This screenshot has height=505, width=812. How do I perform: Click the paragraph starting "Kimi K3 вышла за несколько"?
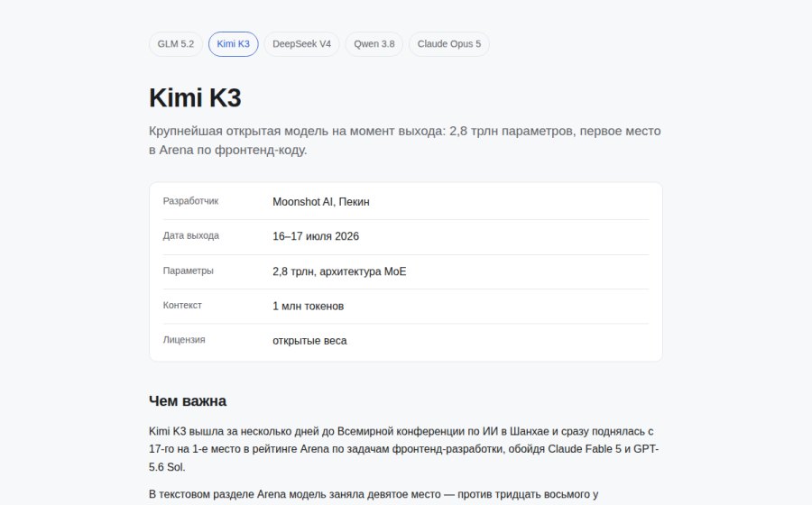tap(404, 449)
